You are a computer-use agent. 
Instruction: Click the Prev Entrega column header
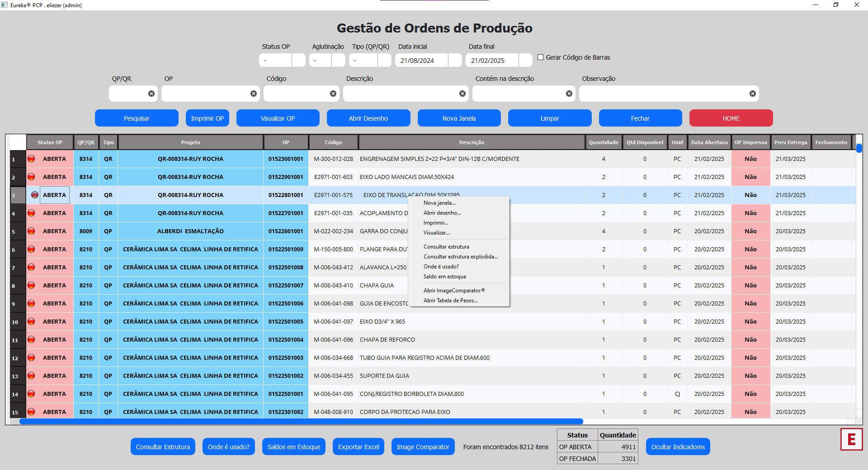791,142
